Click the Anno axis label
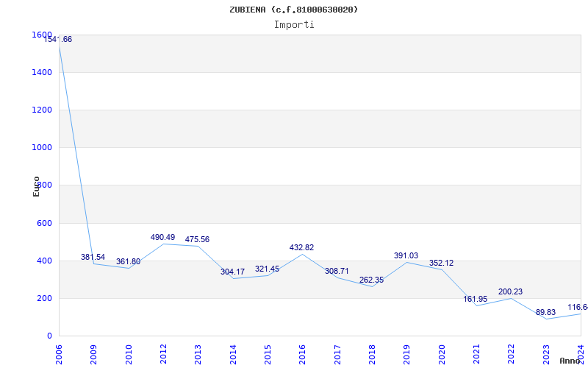The image size is (588, 368). pos(570,361)
